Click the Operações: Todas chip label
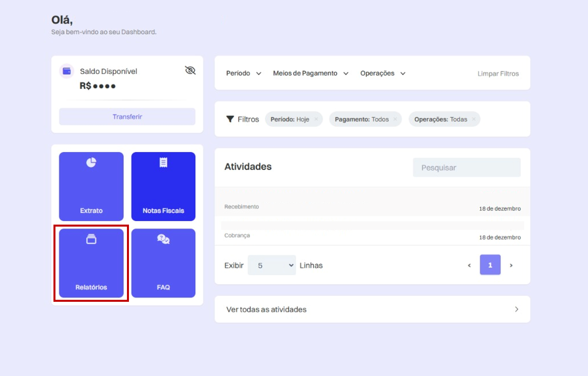588x376 pixels. pos(441,119)
